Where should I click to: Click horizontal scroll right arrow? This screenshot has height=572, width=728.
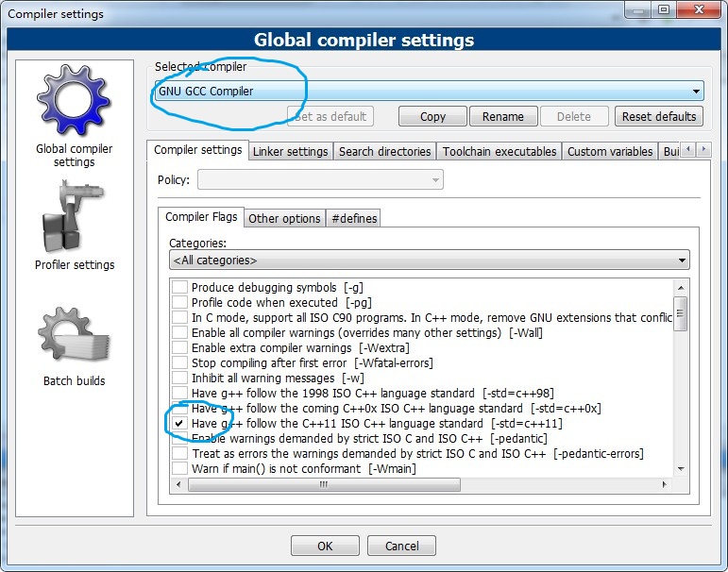[x=665, y=485]
